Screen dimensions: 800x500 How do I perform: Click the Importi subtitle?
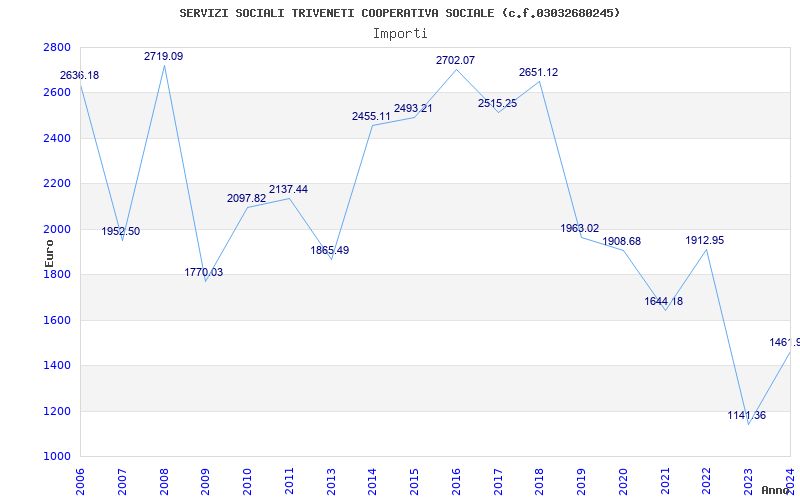(400, 34)
